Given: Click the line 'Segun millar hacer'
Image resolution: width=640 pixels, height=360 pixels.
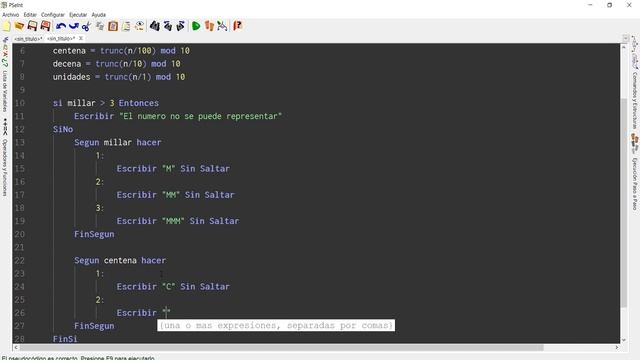Looking at the screenshot, I should pyautogui.click(x=118, y=142).
